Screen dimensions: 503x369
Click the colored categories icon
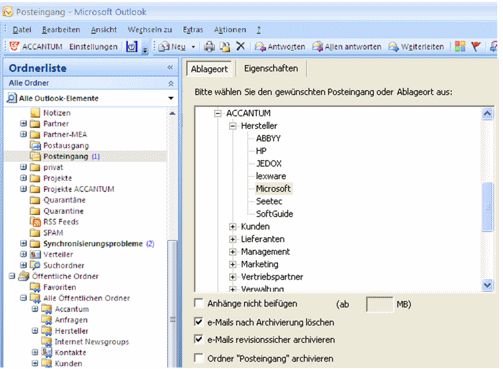(x=460, y=47)
